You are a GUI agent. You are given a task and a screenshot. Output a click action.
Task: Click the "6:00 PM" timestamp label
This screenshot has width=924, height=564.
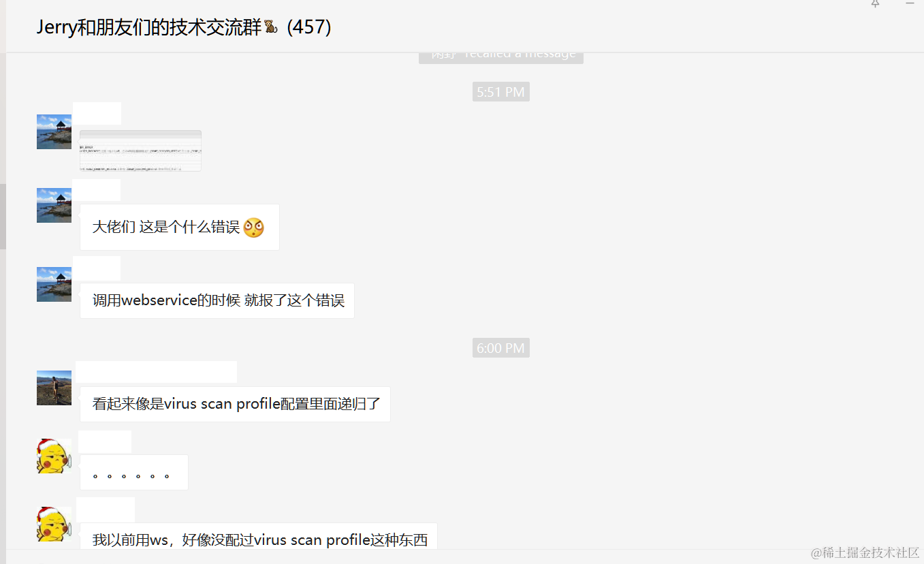[x=501, y=348]
